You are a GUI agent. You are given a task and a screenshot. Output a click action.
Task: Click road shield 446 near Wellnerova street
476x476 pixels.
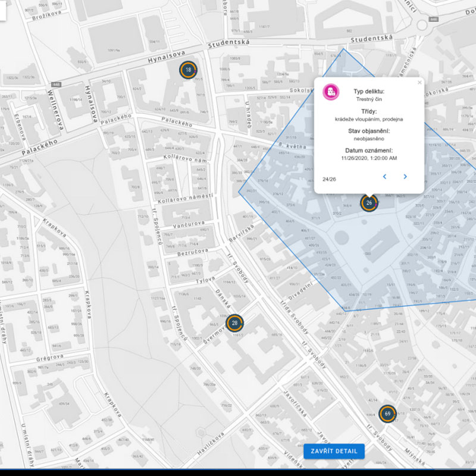tap(56, 84)
